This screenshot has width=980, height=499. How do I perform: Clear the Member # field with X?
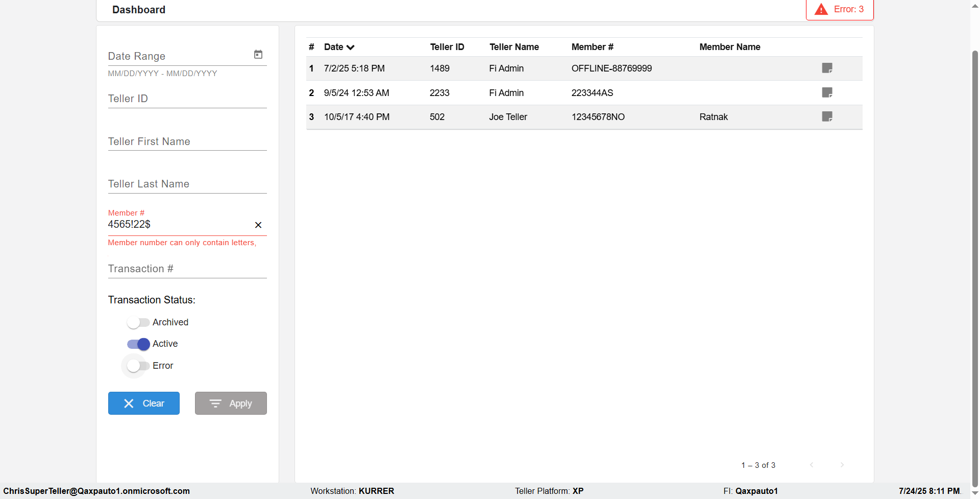[258, 225]
